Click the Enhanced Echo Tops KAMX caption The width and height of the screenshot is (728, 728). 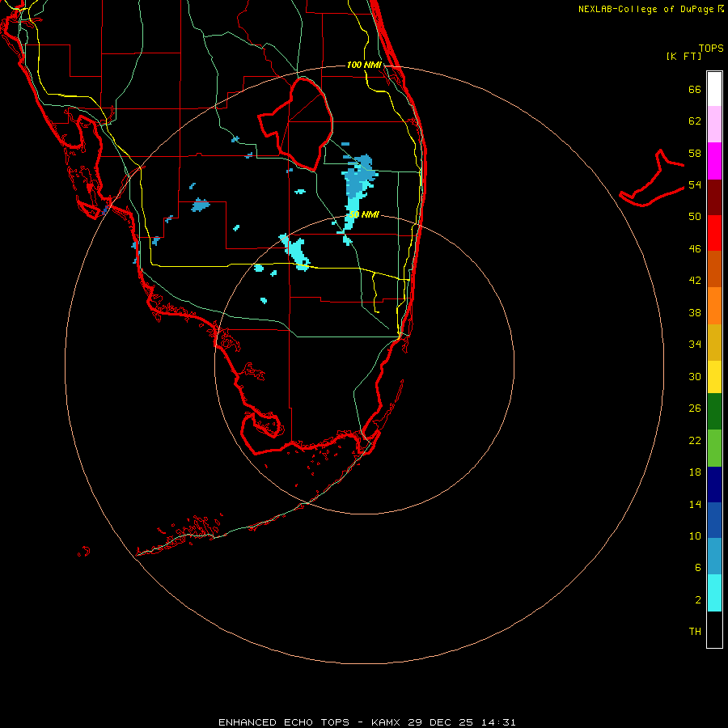pos(366,722)
